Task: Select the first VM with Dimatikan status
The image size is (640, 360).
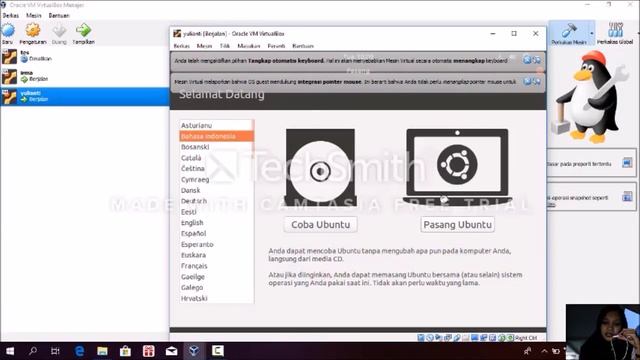Action: click(x=85, y=56)
